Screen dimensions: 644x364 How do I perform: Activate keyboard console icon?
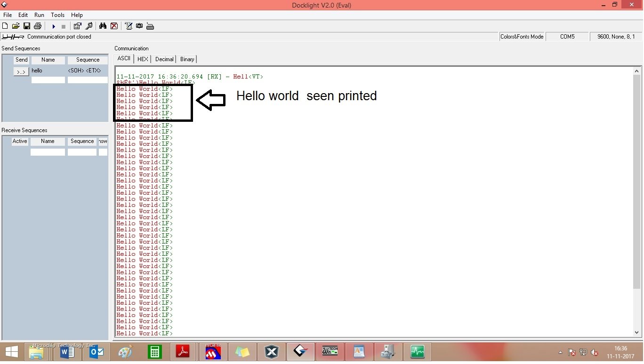(150, 26)
